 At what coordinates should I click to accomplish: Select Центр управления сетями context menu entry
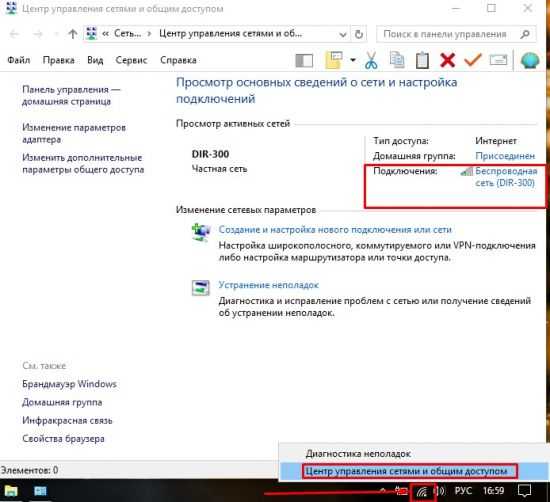tap(406, 471)
